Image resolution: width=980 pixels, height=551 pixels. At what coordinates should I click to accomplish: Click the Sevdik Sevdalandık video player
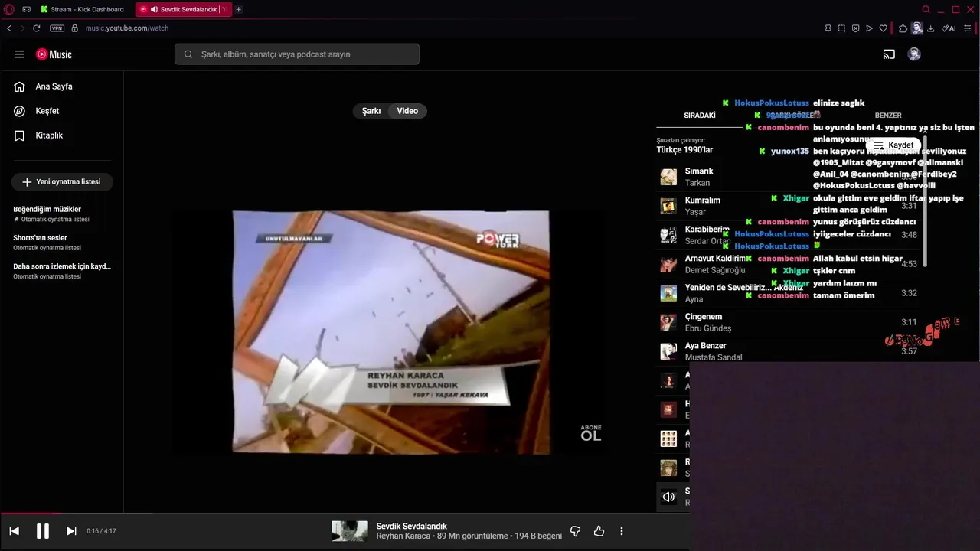pos(390,332)
